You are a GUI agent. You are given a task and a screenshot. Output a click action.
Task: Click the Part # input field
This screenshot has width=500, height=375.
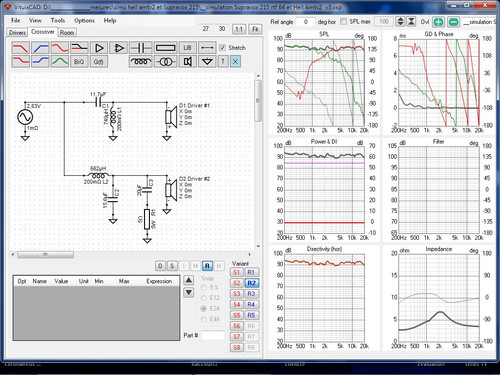213,335
